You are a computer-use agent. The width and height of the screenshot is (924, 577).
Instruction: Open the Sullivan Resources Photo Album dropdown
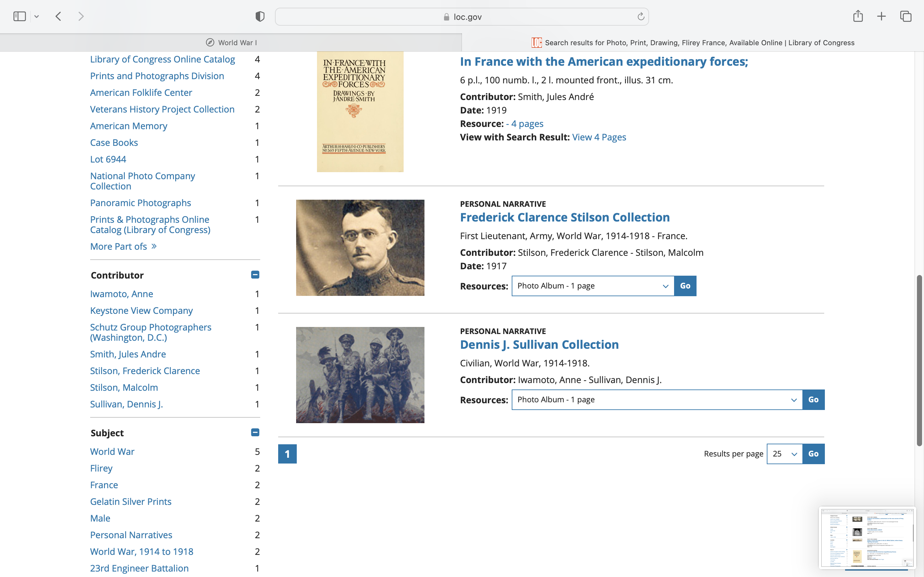click(x=657, y=399)
